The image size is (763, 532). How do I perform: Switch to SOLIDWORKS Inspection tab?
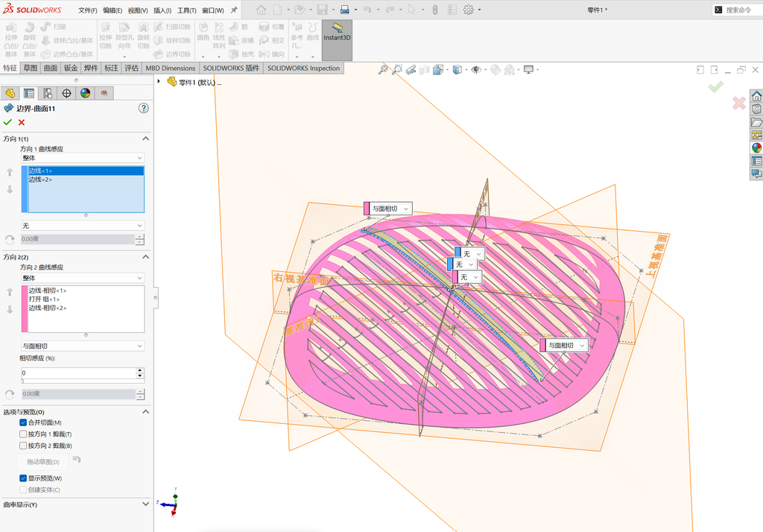304,68
